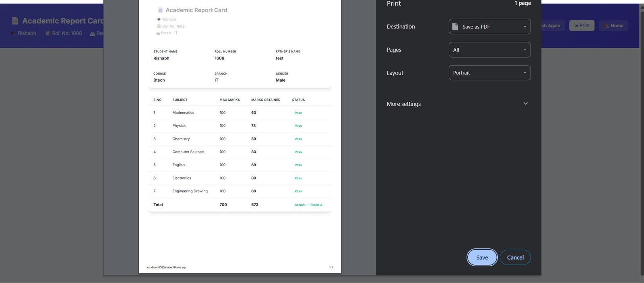The height and width of the screenshot is (283, 644).
Task: Click the Btech - IT icon in the print preview
Action: point(158,33)
